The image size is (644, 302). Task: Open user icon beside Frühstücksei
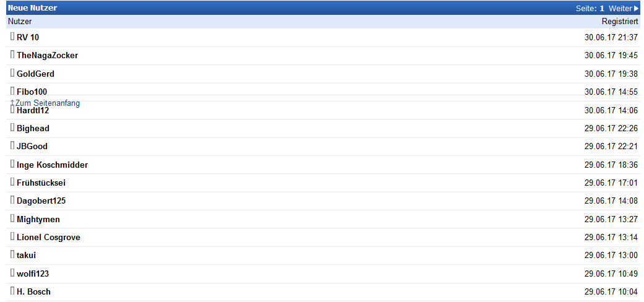tap(12, 182)
